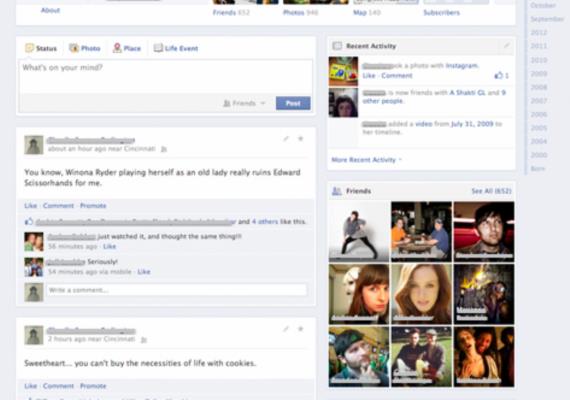Edit the cookies post with pencil icon
The image size is (570, 400).
(x=286, y=329)
